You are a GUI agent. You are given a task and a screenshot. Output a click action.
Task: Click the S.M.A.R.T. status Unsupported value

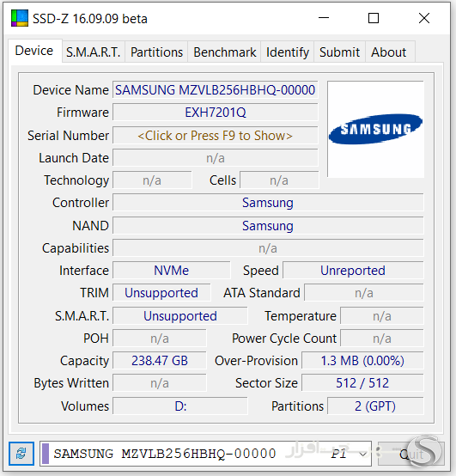(x=180, y=315)
